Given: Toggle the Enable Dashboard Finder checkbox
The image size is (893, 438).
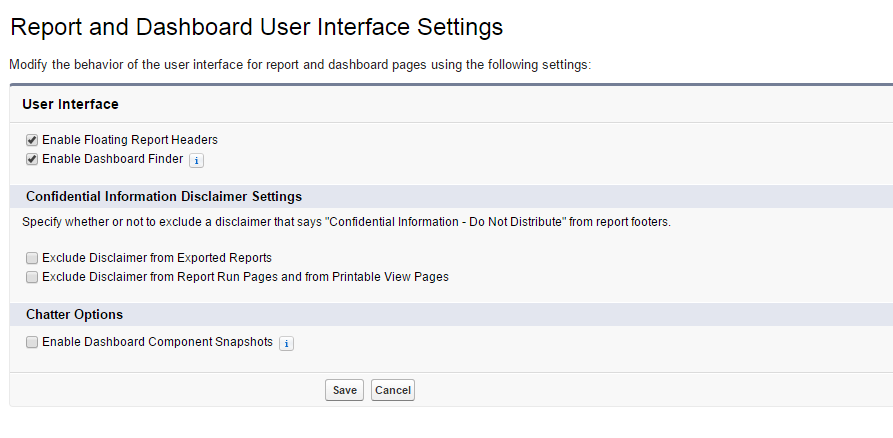Looking at the screenshot, I should click(x=32, y=159).
